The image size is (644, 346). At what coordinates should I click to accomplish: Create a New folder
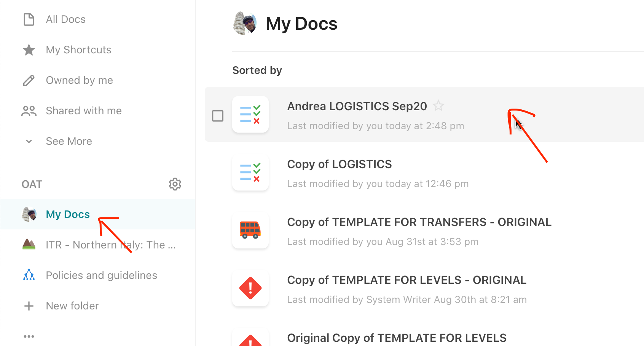pyautogui.click(x=72, y=306)
